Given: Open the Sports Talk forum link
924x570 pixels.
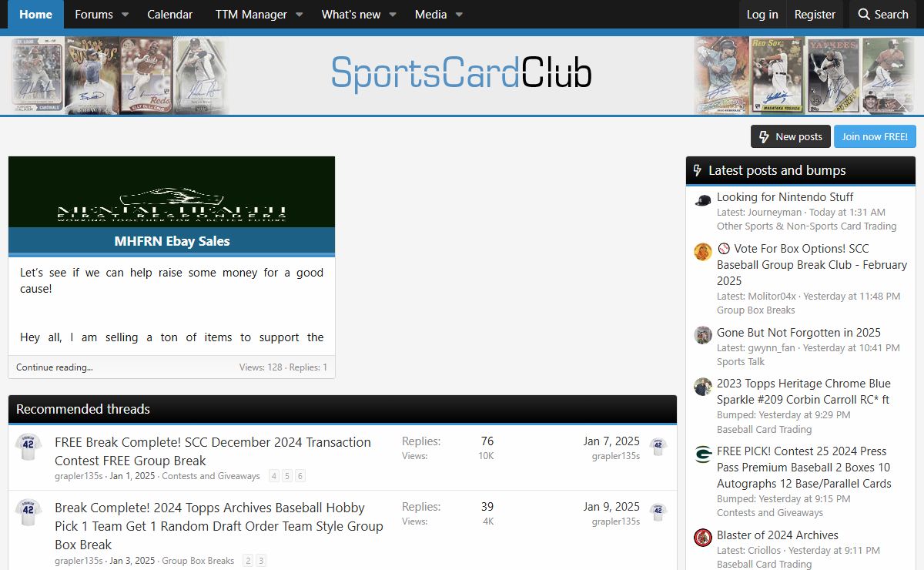Looking at the screenshot, I should tap(741, 362).
